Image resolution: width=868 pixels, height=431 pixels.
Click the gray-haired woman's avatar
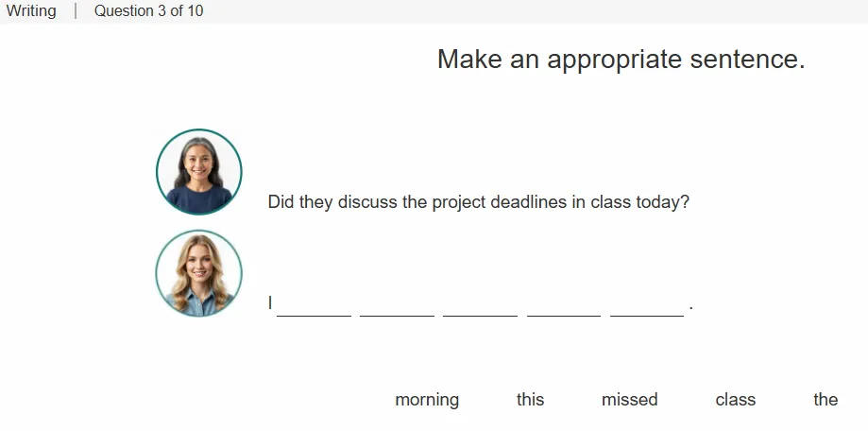pos(198,172)
